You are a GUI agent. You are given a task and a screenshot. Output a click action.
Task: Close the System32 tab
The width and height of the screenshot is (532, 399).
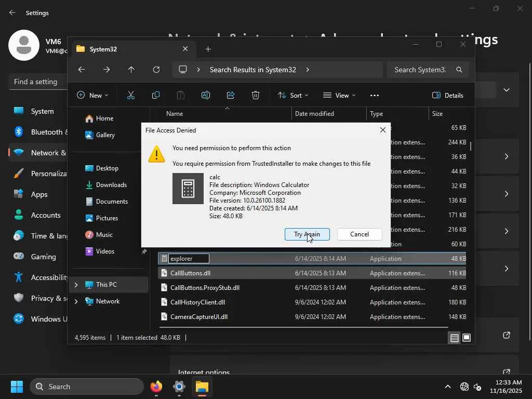pos(185,49)
